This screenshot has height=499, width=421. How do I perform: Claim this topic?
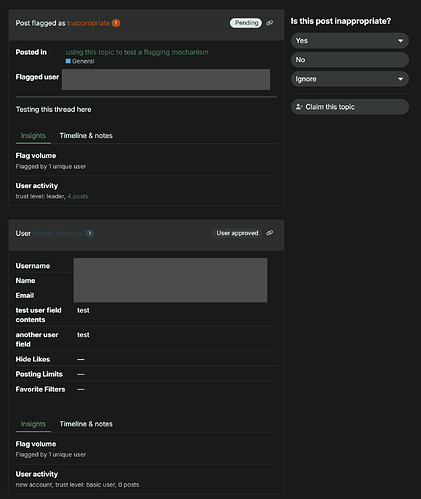click(x=350, y=107)
